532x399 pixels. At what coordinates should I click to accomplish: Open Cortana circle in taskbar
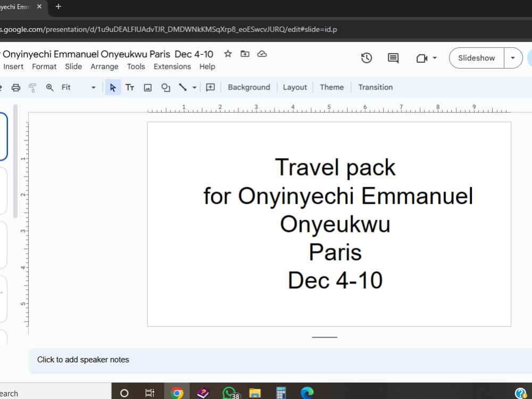tap(124, 393)
